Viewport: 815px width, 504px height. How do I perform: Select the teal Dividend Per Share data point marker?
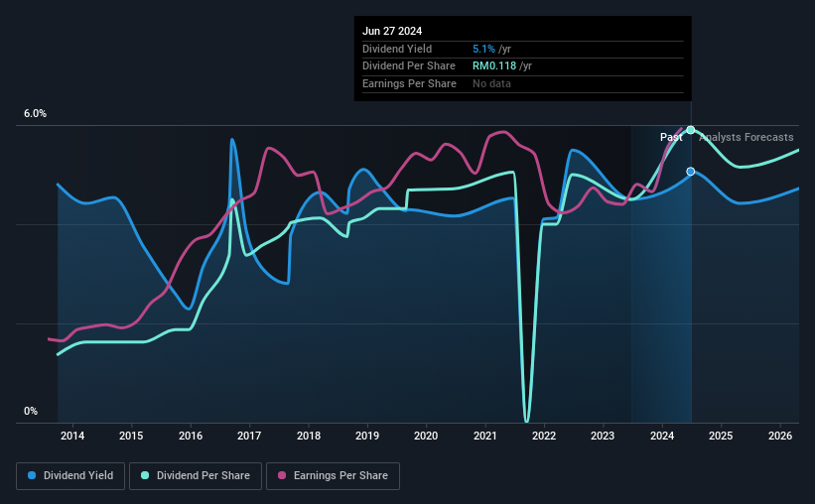pos(690,130)
